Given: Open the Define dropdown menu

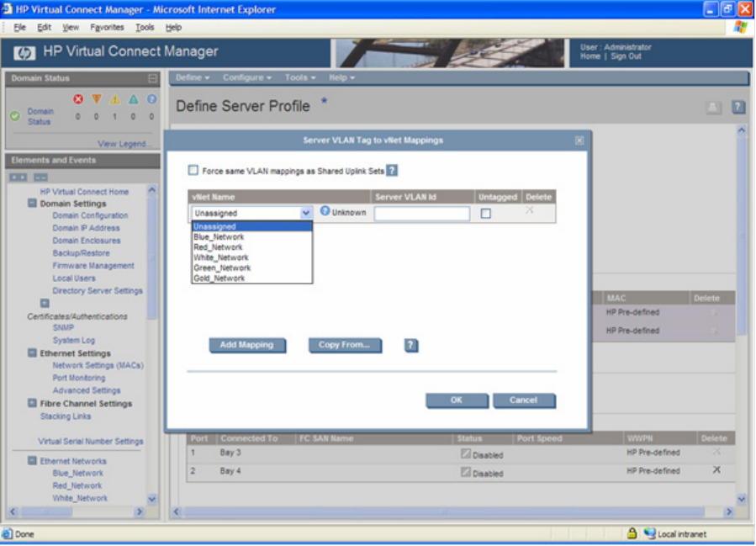Looking at the screenshot, I should [x=193, y=77].
